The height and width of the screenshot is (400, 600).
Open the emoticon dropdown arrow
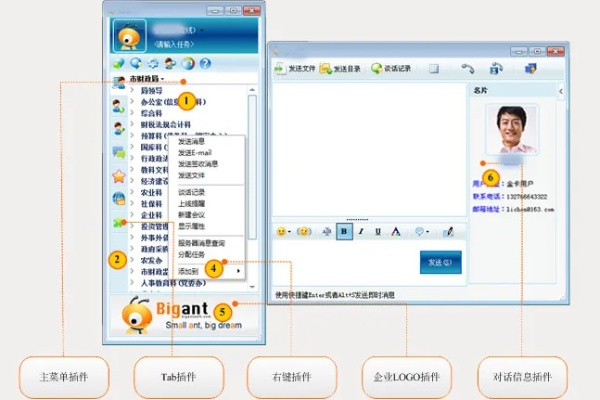click(289, 232)
